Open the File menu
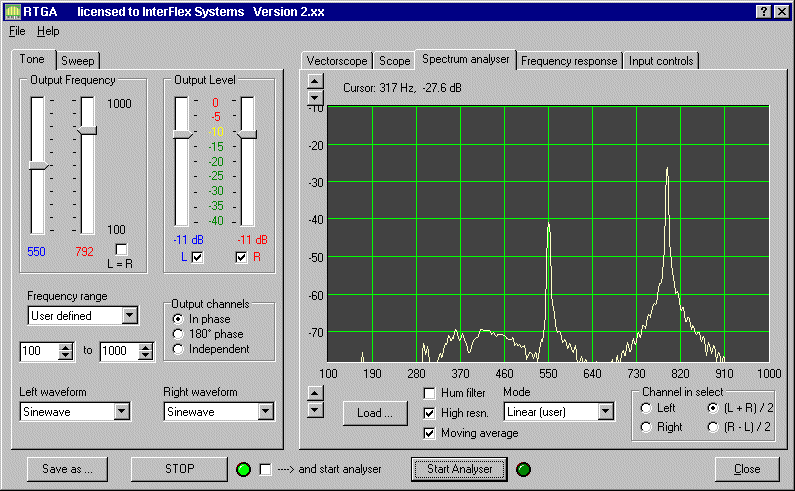Image resolution: width=795 pixels, height=491 pixels. coord(17,31)
